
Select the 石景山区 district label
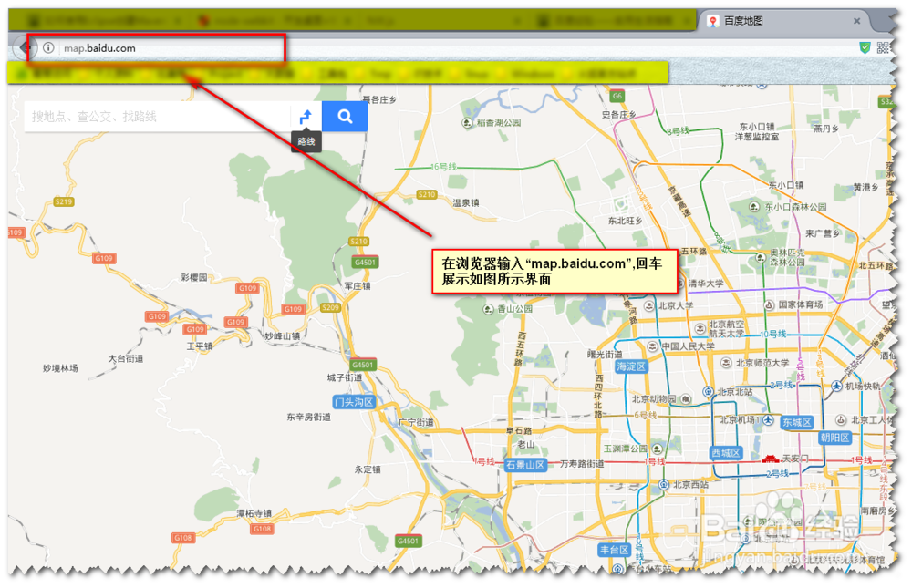click(x=525, y=465)
